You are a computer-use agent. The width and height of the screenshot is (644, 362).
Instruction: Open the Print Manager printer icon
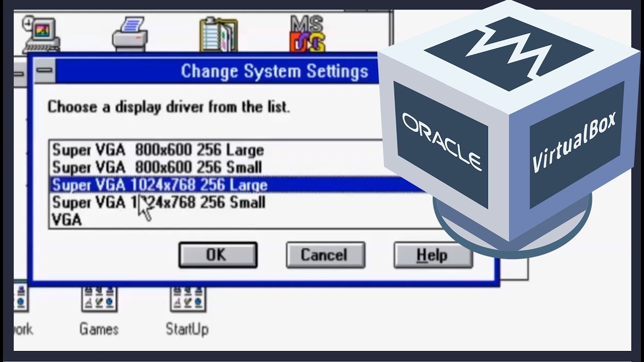(x=130, y=34)
